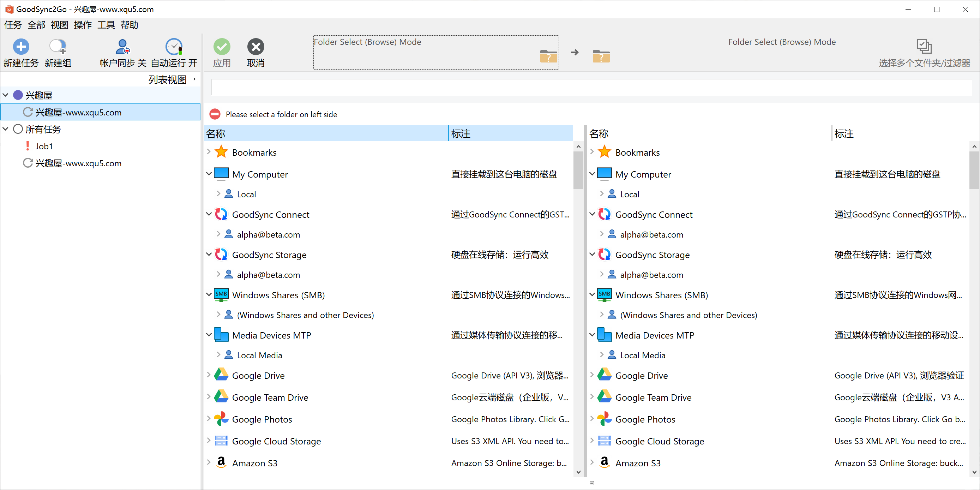Image resolution: width=980 pixels, height=490 pixels.
Task: Click the left pane 名称 column header
Action: [326, 133]
